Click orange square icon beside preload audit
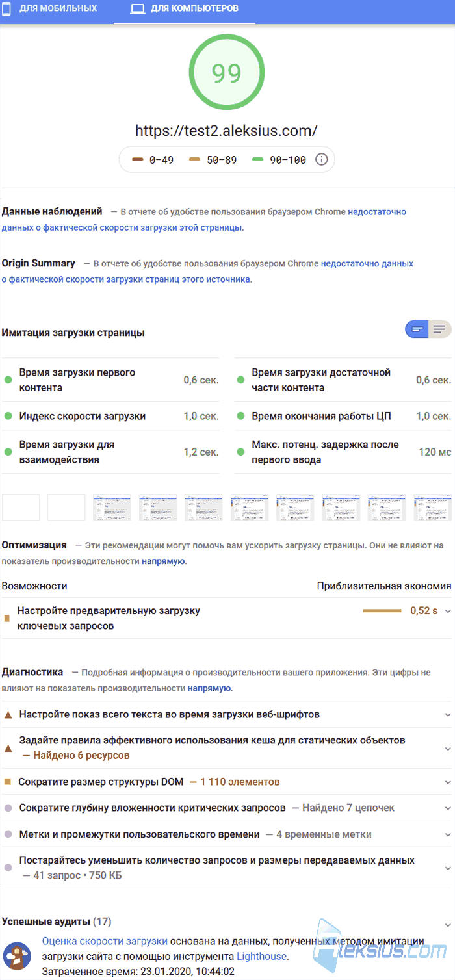 [7, 618]
